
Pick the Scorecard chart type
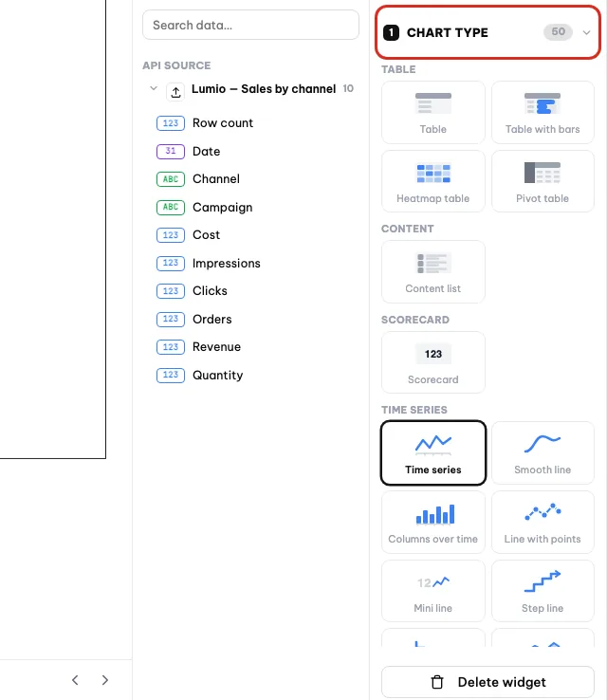[432, 362]
